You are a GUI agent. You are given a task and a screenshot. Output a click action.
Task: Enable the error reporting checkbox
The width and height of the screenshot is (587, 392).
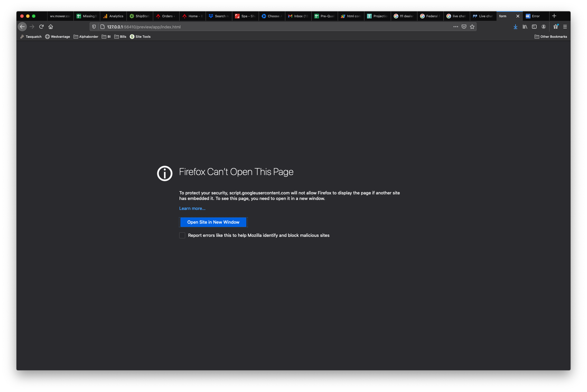click(182, 235)
